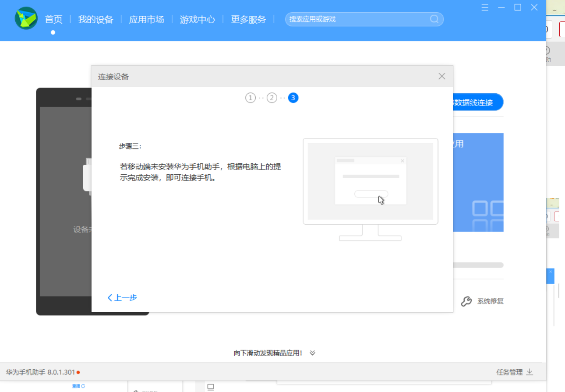Screen dimensions: 565x392
Task: Open 更多服务 menu
Action: point(248,19)
